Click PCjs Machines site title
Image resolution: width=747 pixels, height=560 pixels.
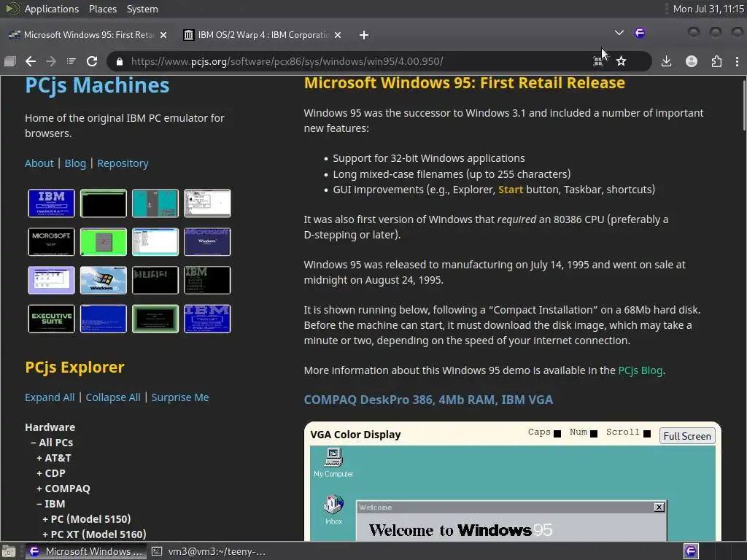pyautogui.click(x=97, y=86)
